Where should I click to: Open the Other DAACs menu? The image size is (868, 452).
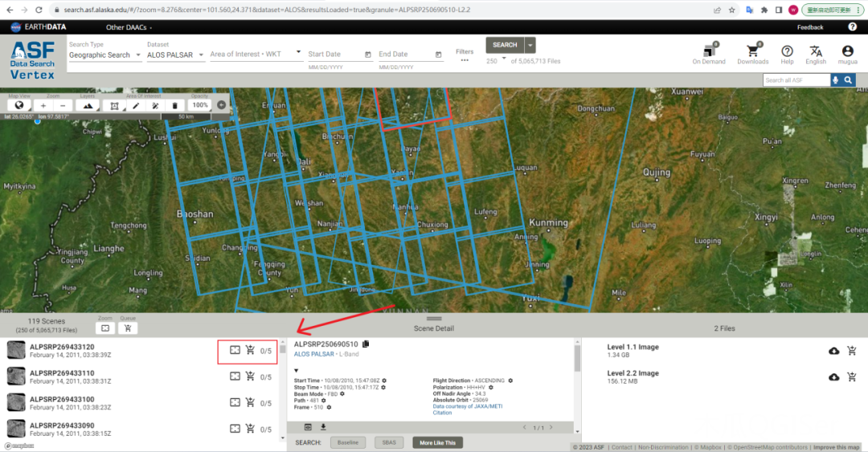pos(129,27)
